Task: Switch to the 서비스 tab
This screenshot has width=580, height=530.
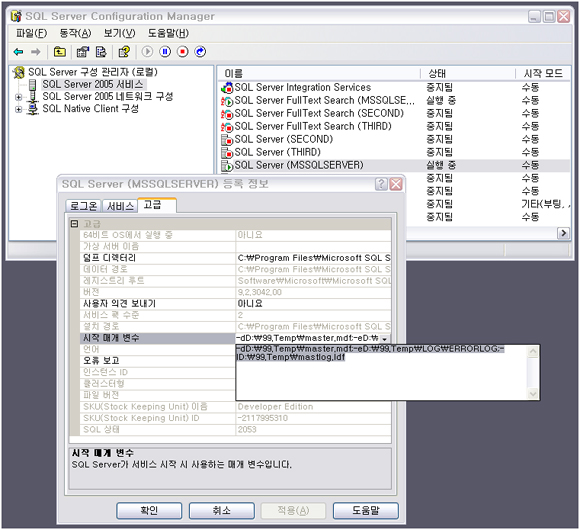Action: 120,206
